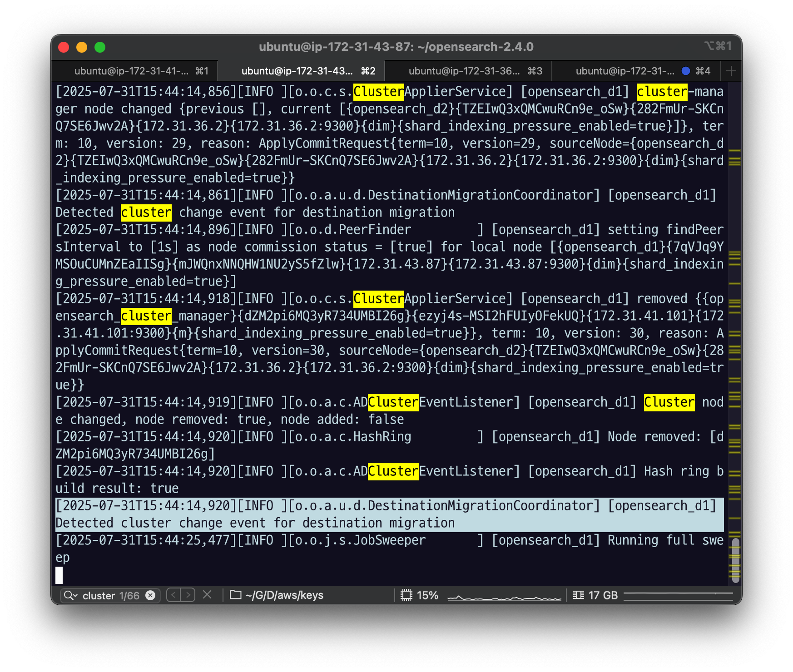Switch to the ubuntu@ip-172-31-36 tab
The height and width of the screenshot is (672, 793).
click(x=468, y=71)
